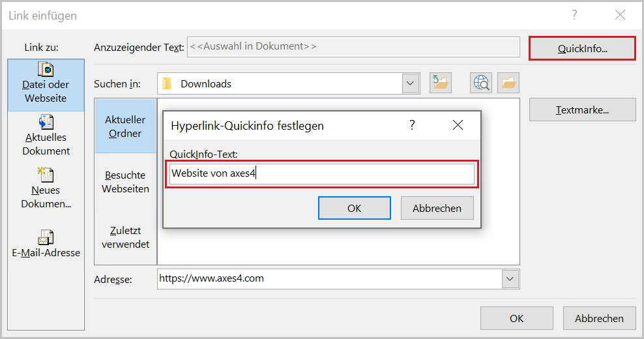The image size is (644, 339).
Task: Open help in Hyperlink-Quickinfo dialog
Action: (412, 125)
